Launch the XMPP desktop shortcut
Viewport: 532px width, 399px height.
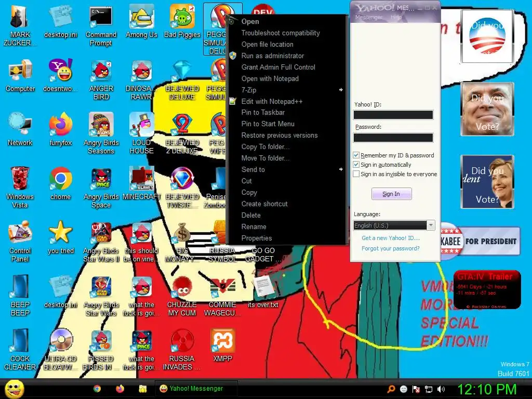[222, 345]
